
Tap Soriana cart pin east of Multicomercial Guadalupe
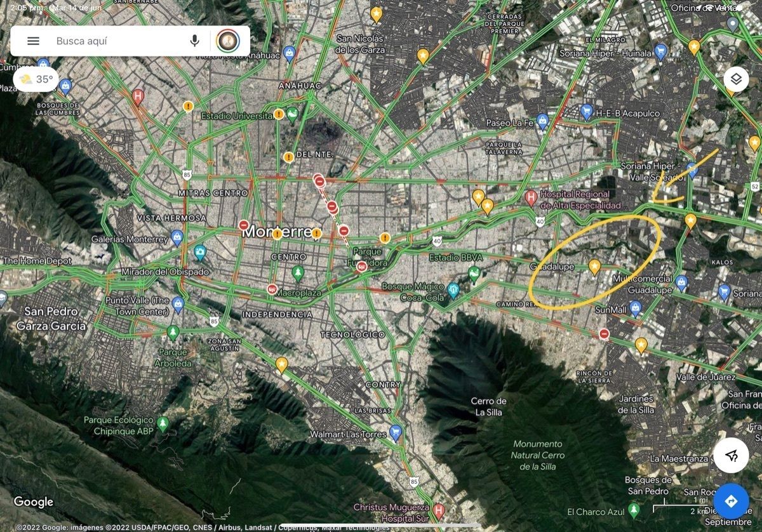click(x=724, y=292)
